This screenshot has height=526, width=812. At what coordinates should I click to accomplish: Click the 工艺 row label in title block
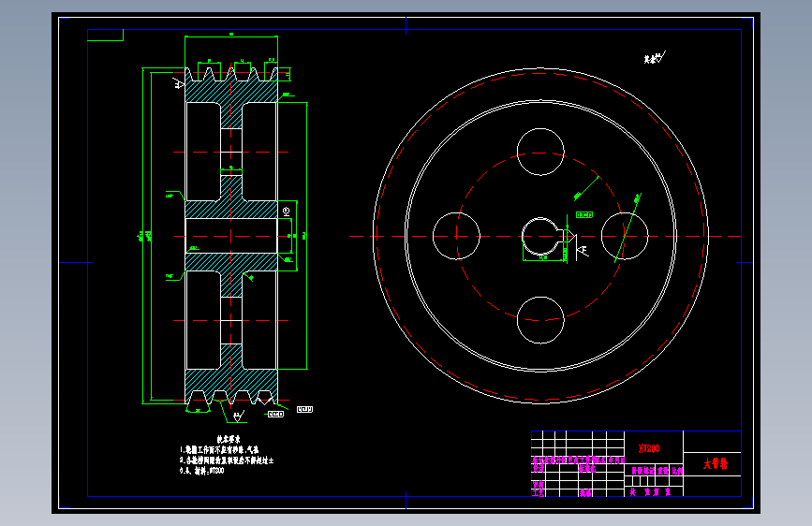[539, 492]
